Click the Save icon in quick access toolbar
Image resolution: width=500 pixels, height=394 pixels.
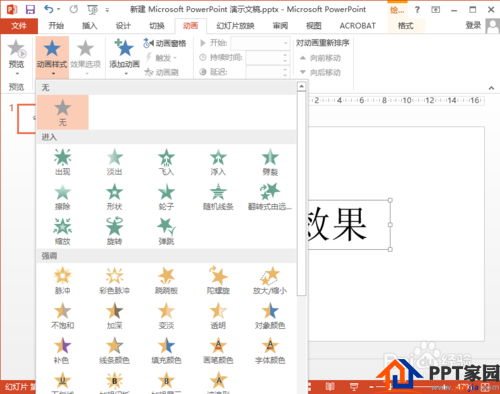tap(30, 9)
